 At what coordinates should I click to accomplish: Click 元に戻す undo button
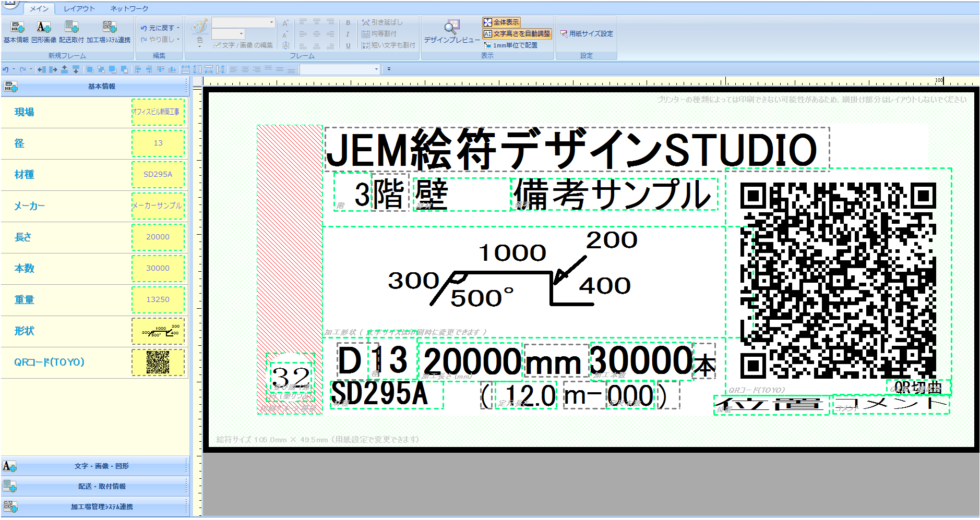(x=157, y=28)
